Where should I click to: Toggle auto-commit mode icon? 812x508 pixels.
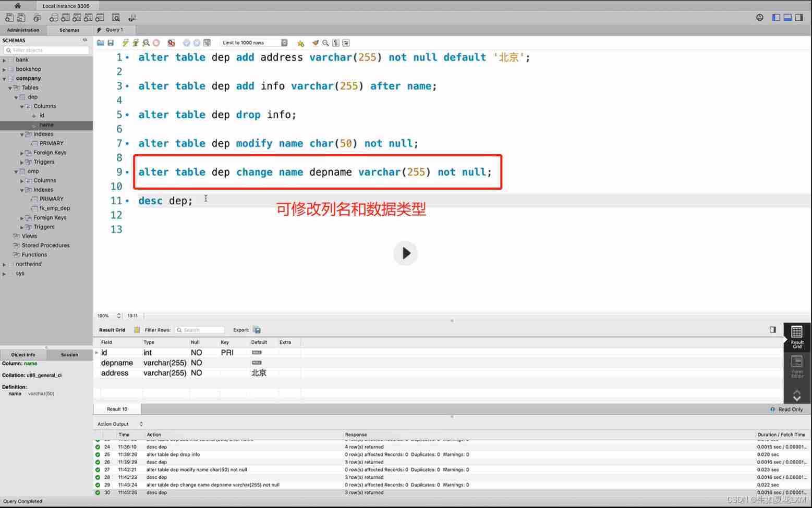207,43
